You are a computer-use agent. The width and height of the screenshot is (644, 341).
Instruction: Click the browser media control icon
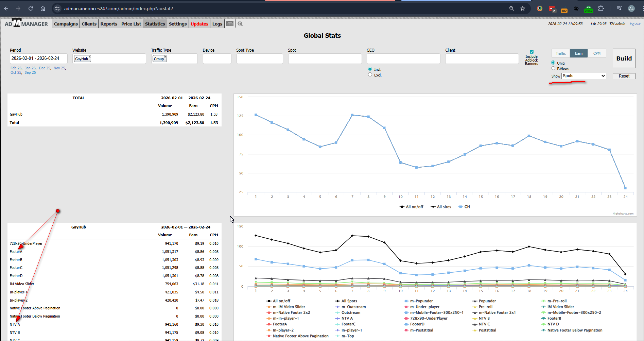click(x=619, y=8)
